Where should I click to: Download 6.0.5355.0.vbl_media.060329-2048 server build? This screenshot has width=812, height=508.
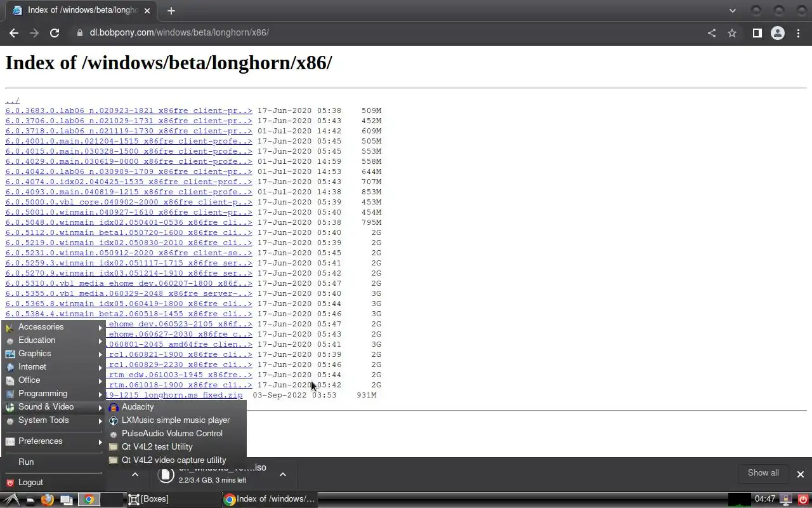129,293
